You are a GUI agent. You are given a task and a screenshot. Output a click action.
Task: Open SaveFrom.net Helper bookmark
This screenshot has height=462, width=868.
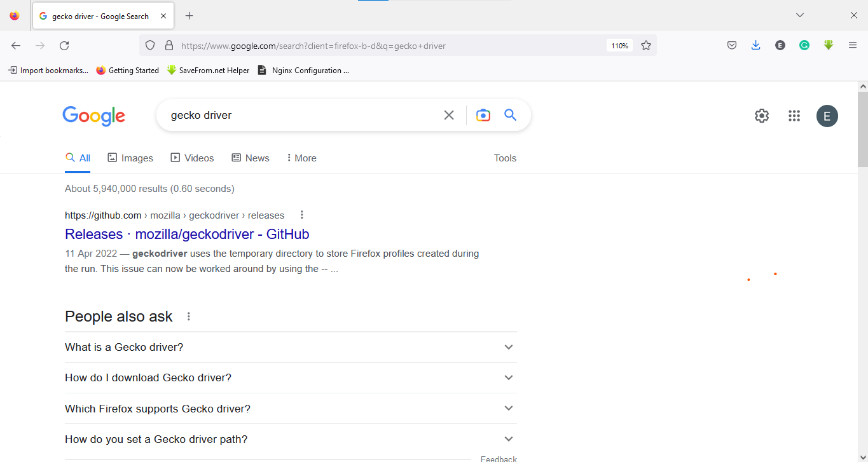(x=209, y=71)
